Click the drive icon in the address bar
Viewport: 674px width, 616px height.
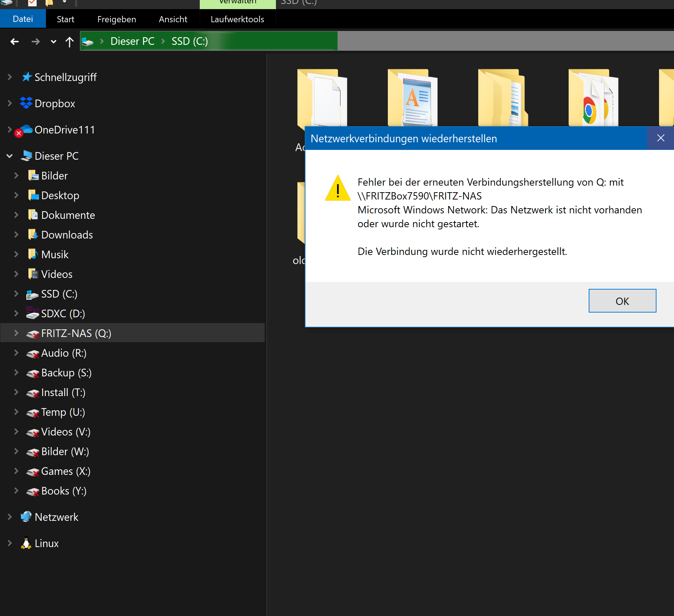click(87, 42)
